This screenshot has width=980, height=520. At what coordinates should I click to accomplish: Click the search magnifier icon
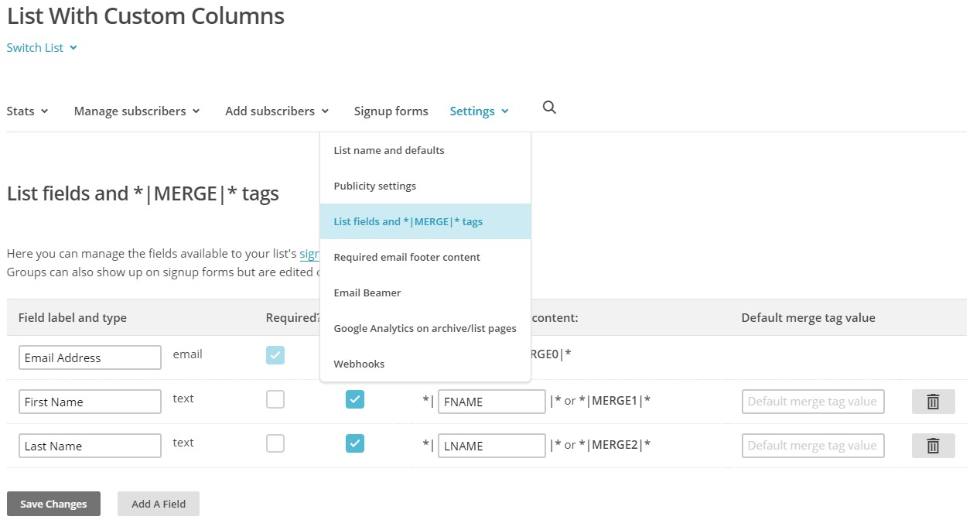[x=549, y=108]
